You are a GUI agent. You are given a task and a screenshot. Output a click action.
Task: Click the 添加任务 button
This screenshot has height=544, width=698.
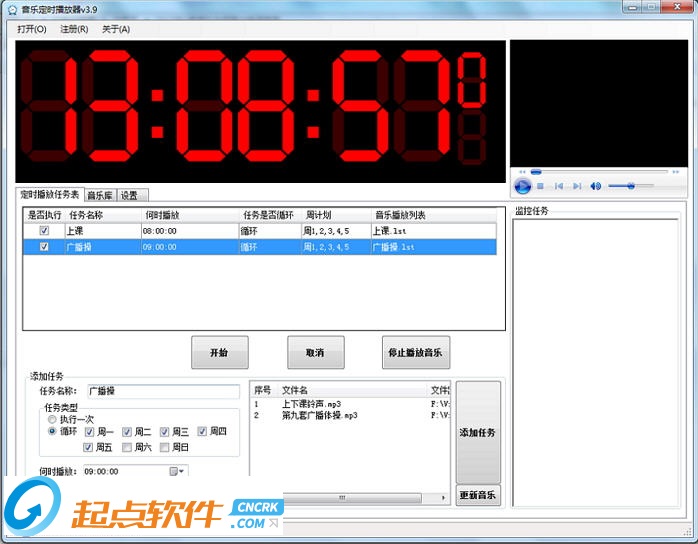pos(478,432)
